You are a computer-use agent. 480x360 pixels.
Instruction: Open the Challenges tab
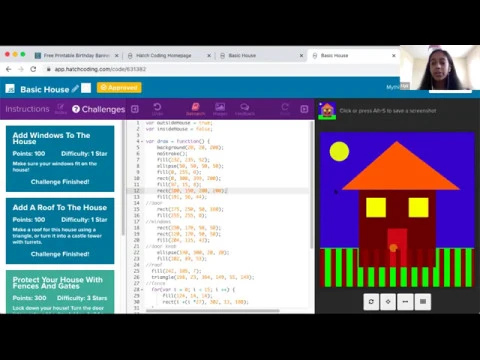99,109
